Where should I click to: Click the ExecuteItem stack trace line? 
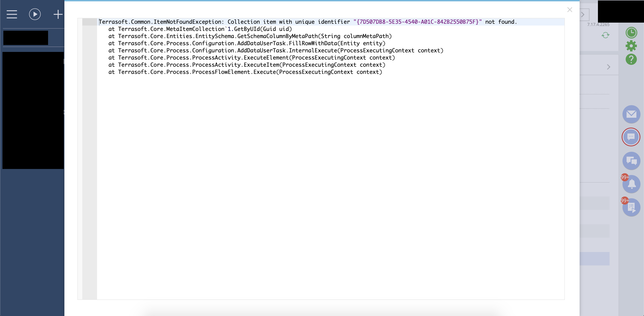(247, 65)
